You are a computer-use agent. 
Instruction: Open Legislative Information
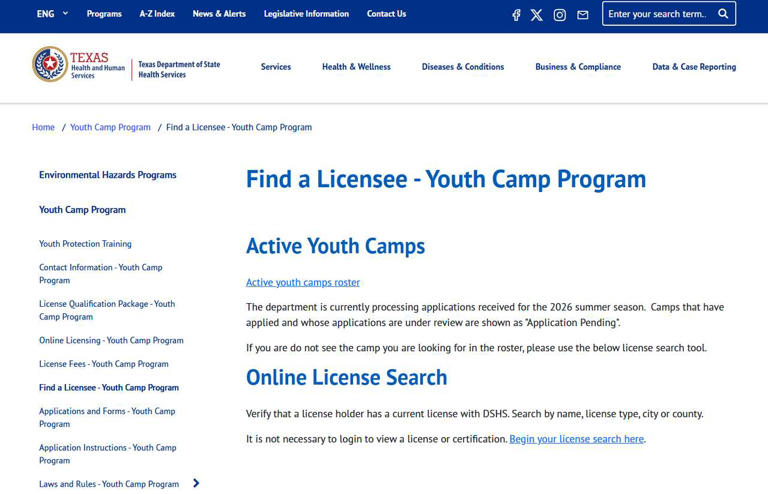point(306,14)
